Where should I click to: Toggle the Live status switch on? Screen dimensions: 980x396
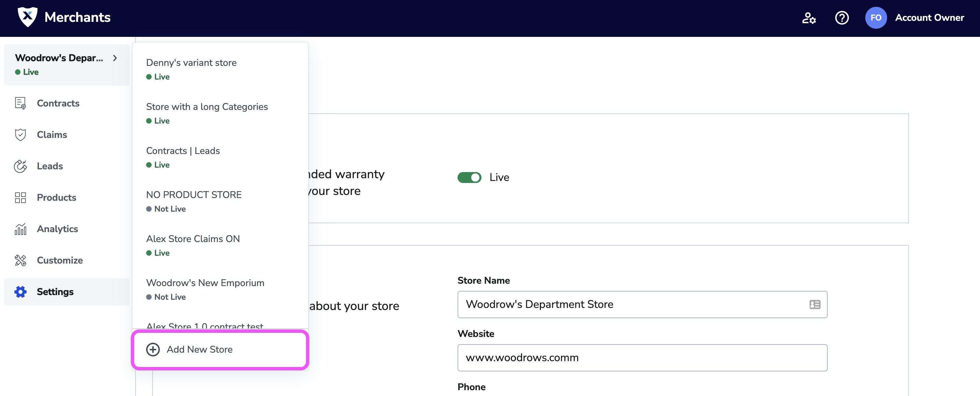pos(468,177)
